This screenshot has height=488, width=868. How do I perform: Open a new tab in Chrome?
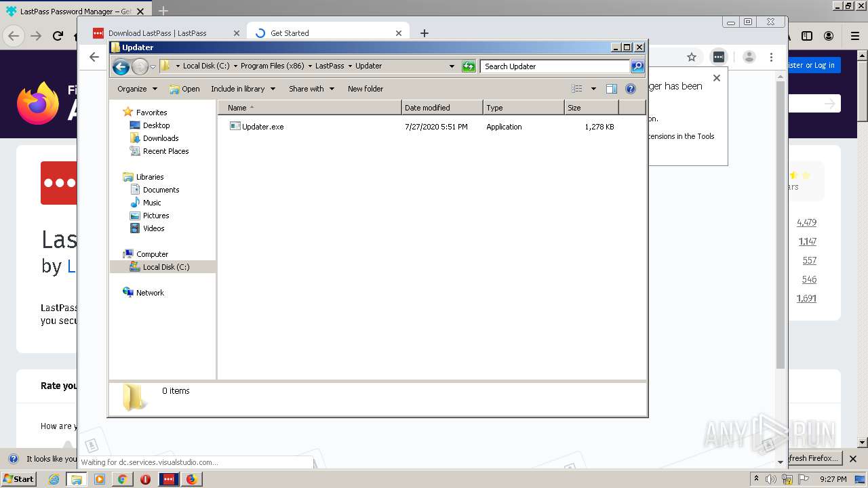pos(425,33)
